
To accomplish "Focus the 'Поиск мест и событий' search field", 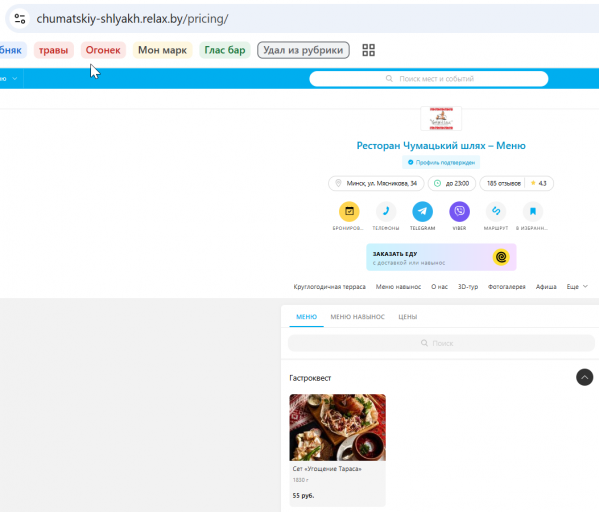I will pos(429,79).
